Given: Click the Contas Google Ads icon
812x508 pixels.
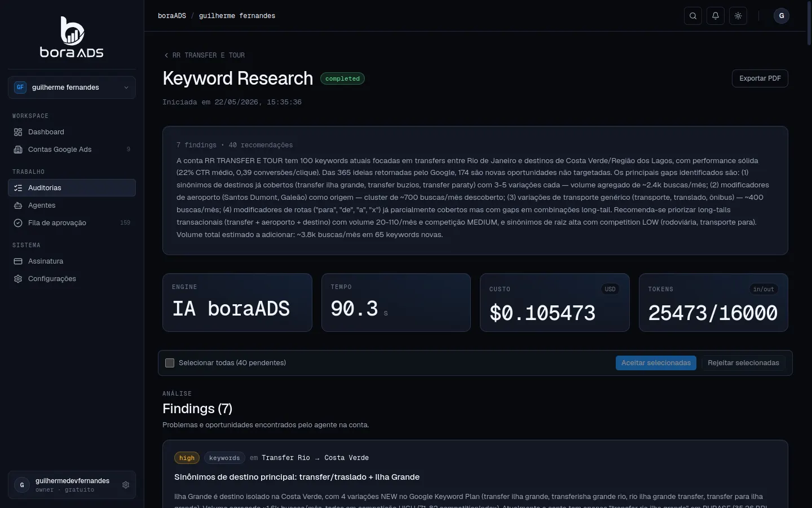Looking at the screenshot, I should pyautogui.click(x=18, y=150).
